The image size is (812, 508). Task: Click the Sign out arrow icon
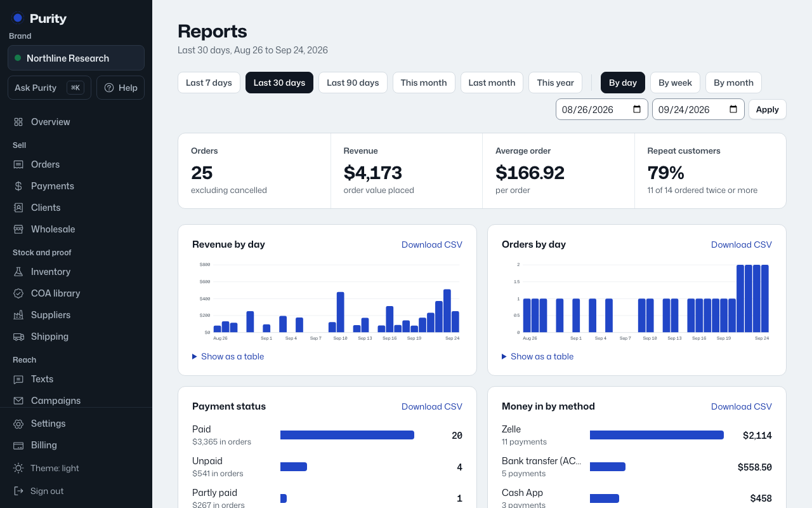[x=18, y=491]
